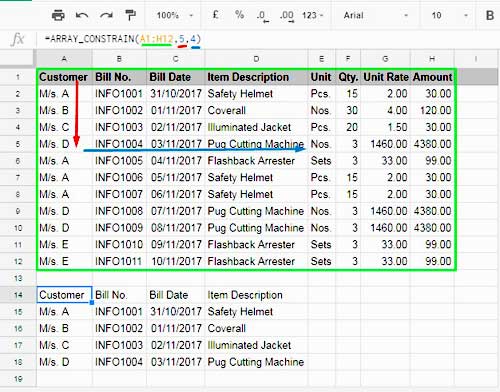
Task: Click 'INFO1003' in row 17
Action: click(x=119, y=345)
